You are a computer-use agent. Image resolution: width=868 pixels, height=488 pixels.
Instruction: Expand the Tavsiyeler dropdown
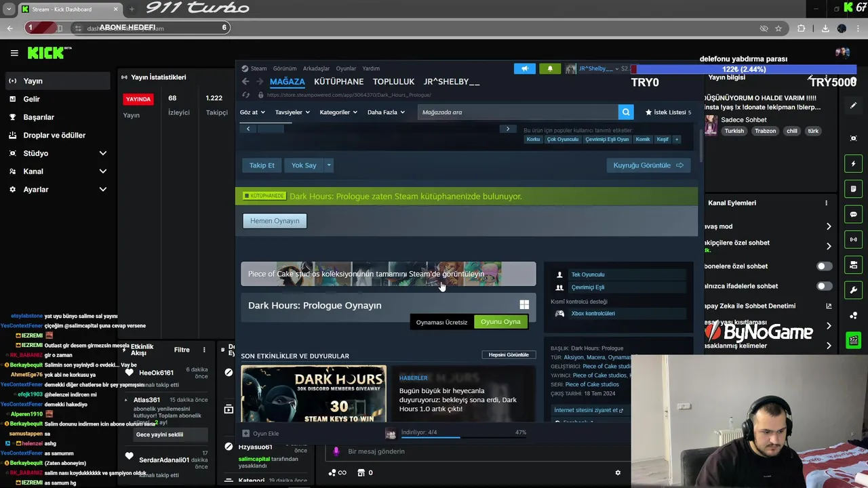[292, 112]
